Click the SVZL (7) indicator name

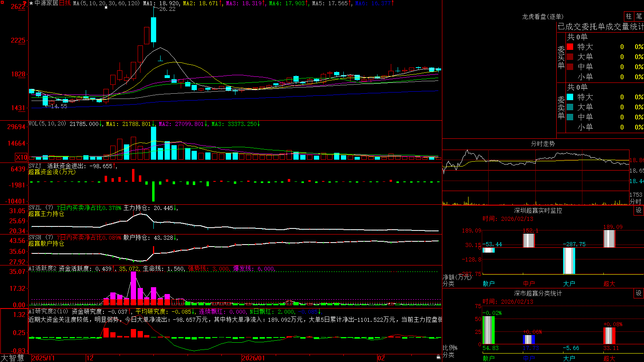coord(41,208)
